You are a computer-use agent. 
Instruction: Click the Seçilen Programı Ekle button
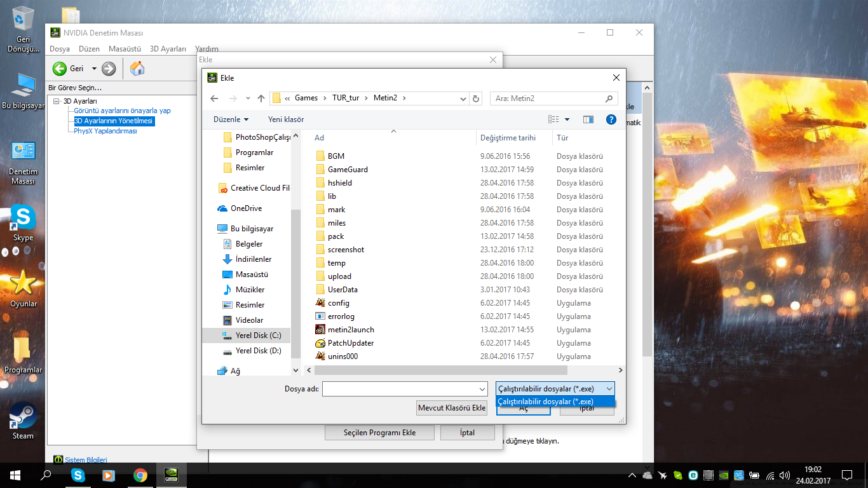pyautogui.click(x=379, y=433)
